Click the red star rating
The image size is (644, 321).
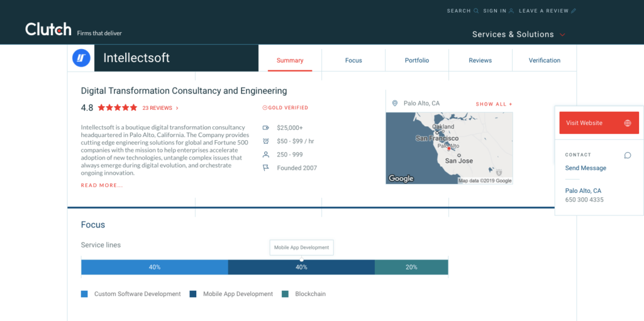[118, 108]
